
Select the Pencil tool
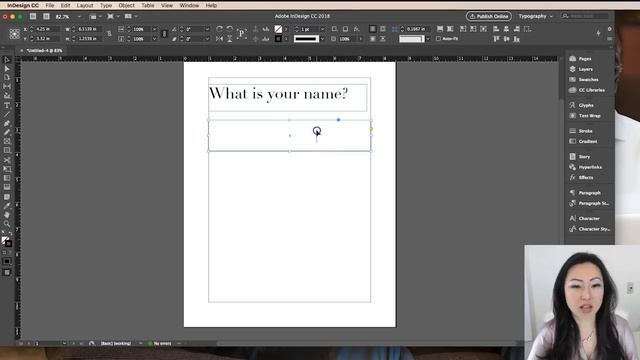[7, 132]
